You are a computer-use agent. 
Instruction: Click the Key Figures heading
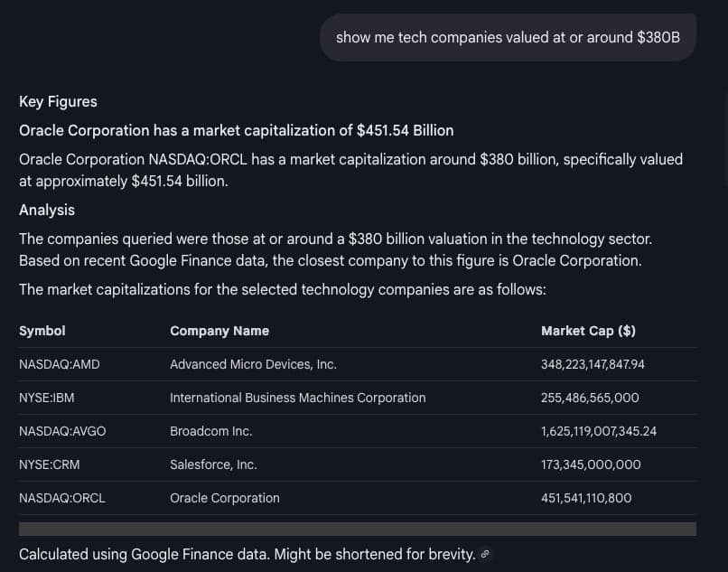point(58,101)
